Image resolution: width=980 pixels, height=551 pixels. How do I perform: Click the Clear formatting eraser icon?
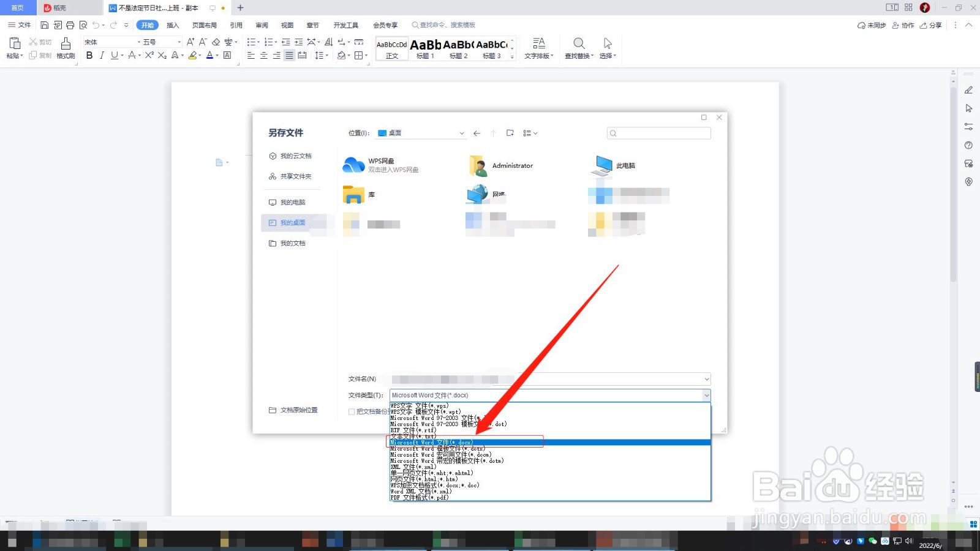pos(216,42)
